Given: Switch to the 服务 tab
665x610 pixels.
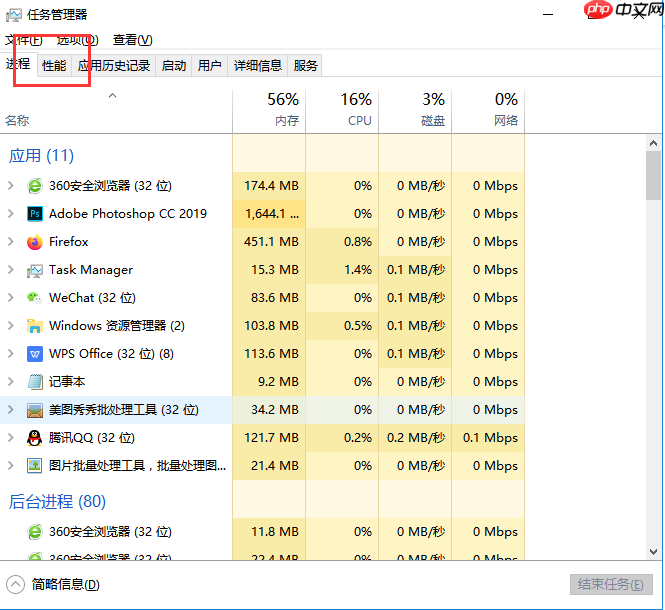Looking at the screenshot, I should click(x=305, y=66).
